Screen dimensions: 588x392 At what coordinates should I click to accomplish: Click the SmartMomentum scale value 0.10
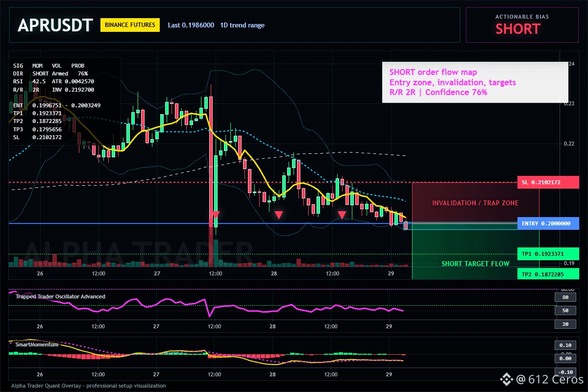pos(565,344)
